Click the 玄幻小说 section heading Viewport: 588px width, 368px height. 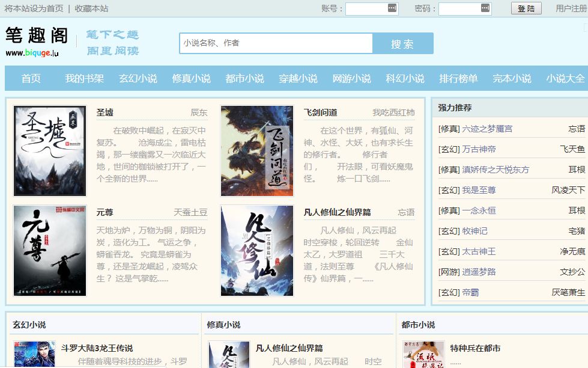coord(29,325)
